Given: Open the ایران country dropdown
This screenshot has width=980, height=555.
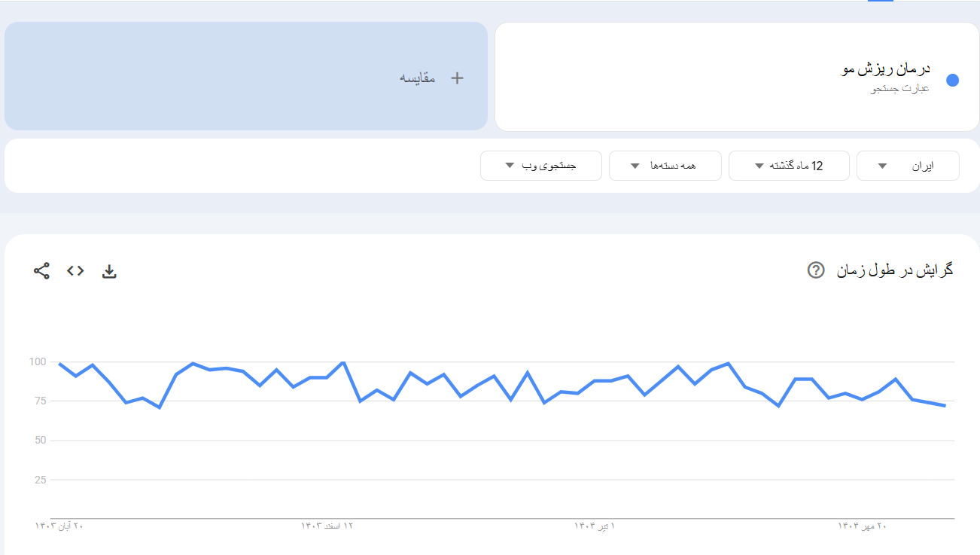Looking at the screenshot, I should (x=908, y=166).
